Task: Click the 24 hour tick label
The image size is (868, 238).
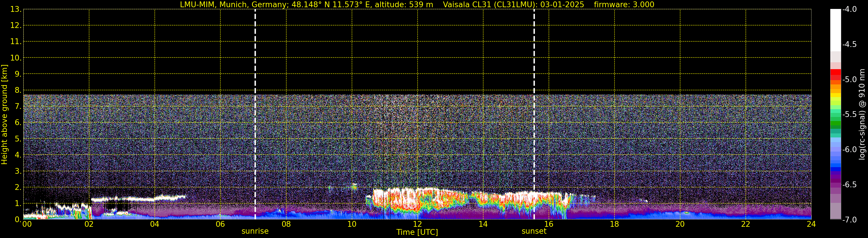Action: point(811,224)
